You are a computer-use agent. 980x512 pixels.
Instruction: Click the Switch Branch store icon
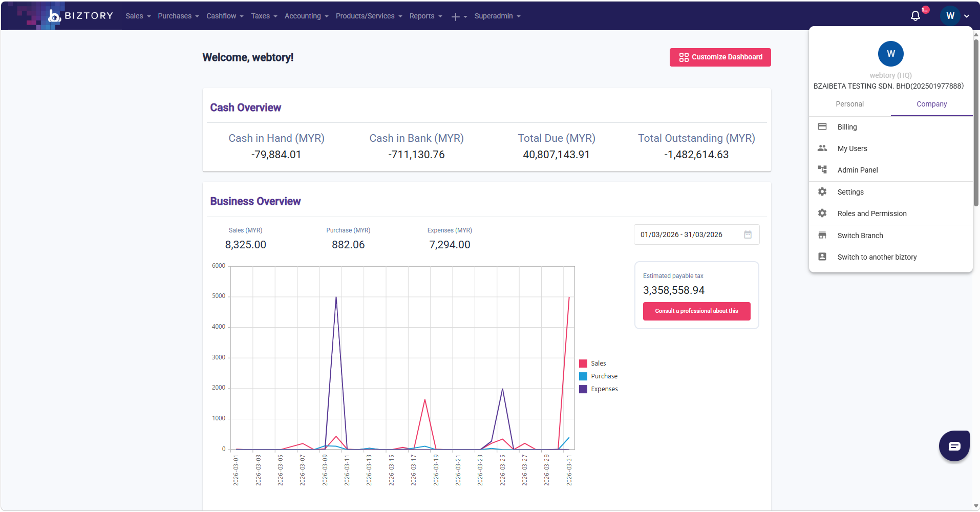pyautogui.click(x=822, y=235)
